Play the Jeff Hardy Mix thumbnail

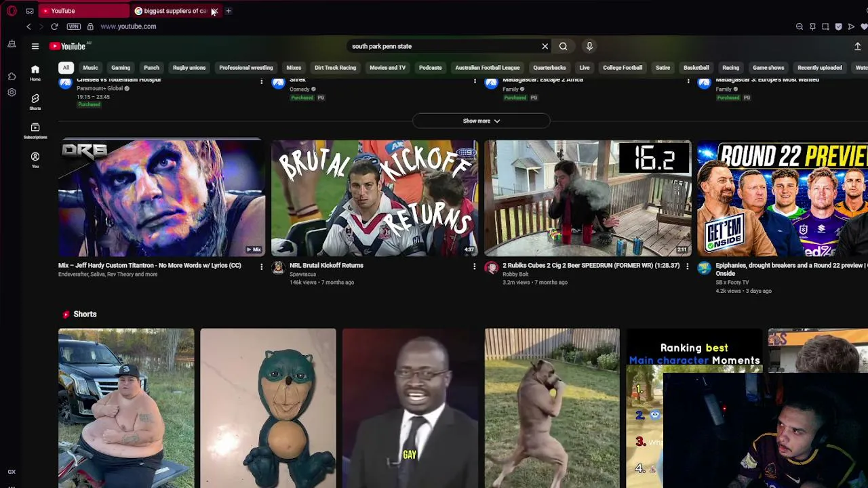point(161,198)
